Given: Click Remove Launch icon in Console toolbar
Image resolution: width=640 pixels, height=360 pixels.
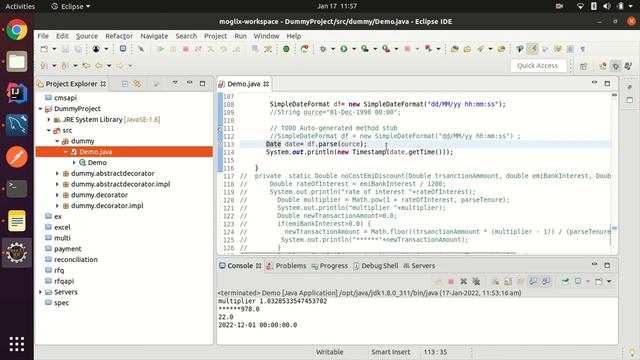Looking at the screenshot, I should tap(464, 281).
